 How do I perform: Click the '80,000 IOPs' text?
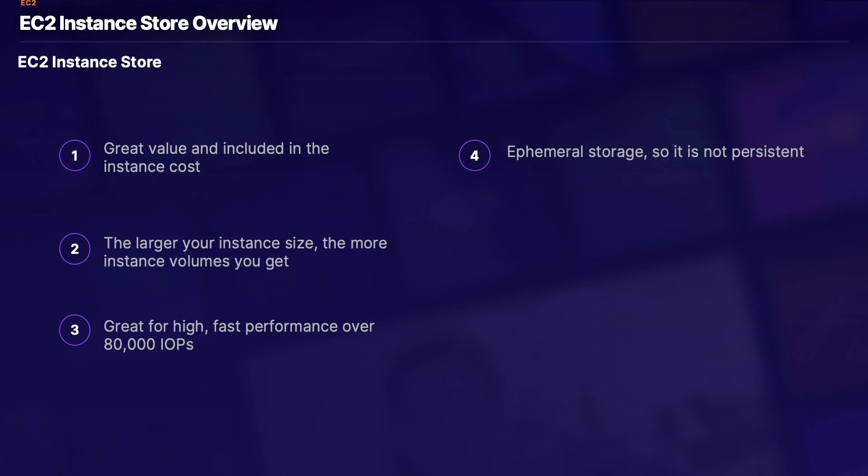(148, 345)
